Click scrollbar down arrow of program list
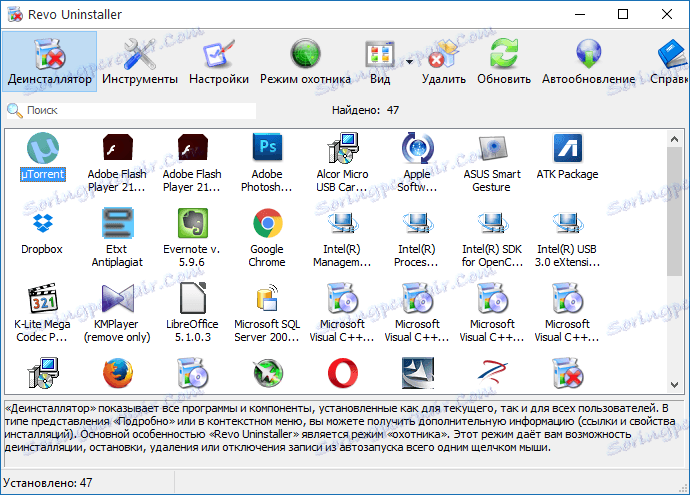This screenshot has width=690, height=495. point(674,385)
